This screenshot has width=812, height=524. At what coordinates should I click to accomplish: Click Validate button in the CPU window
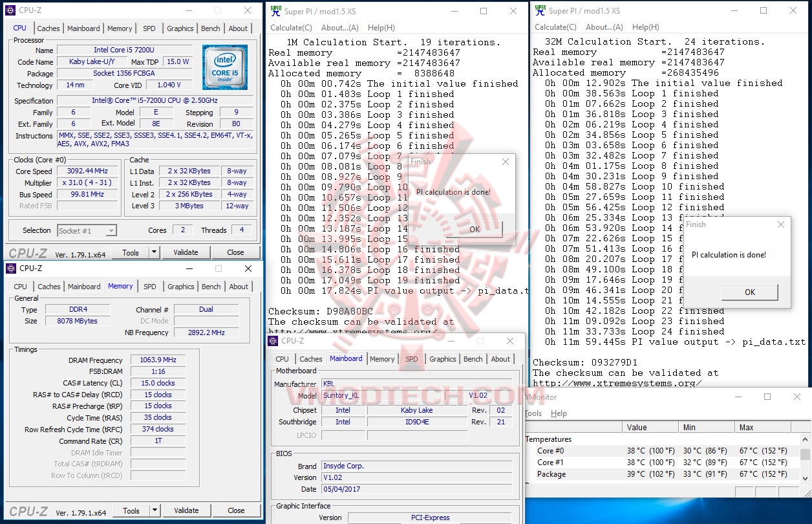pos(186,252)
